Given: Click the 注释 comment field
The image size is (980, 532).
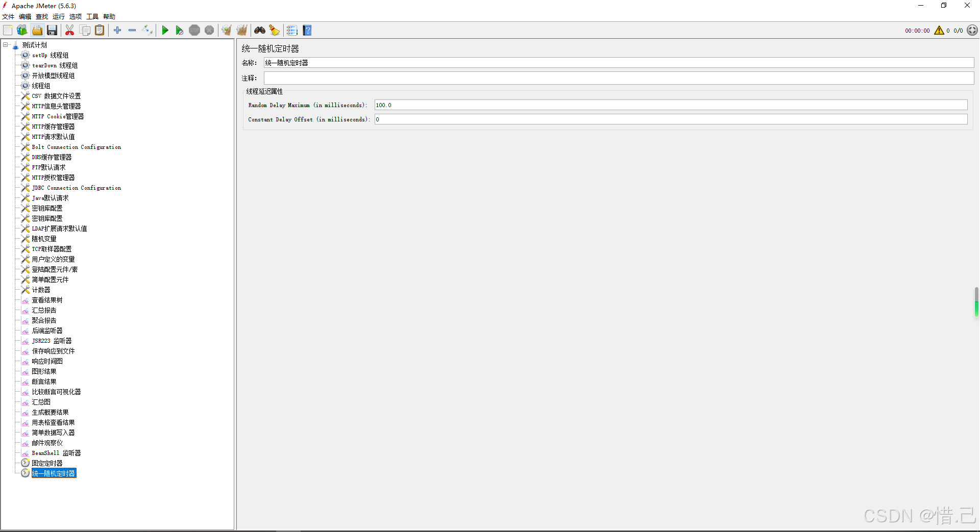Looking at the screenshot, I should [619, 78].
